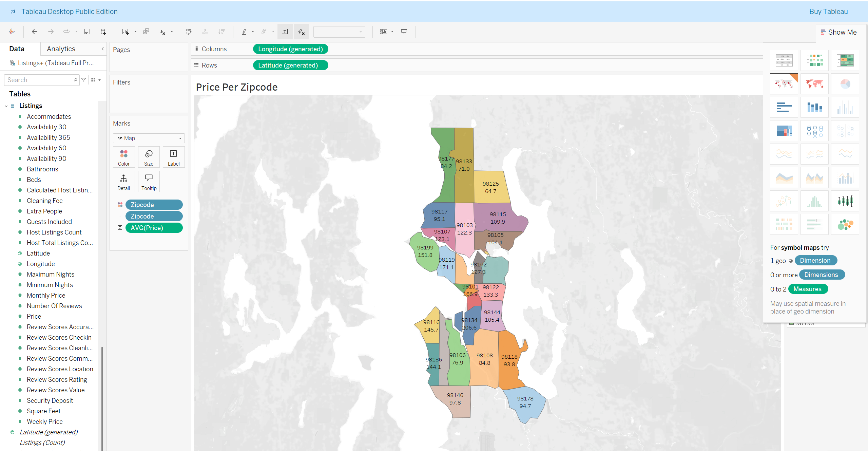Click the Buy Tableau link
The height and width of the screenshot is (451, 868).
click(x=828, y=12)
